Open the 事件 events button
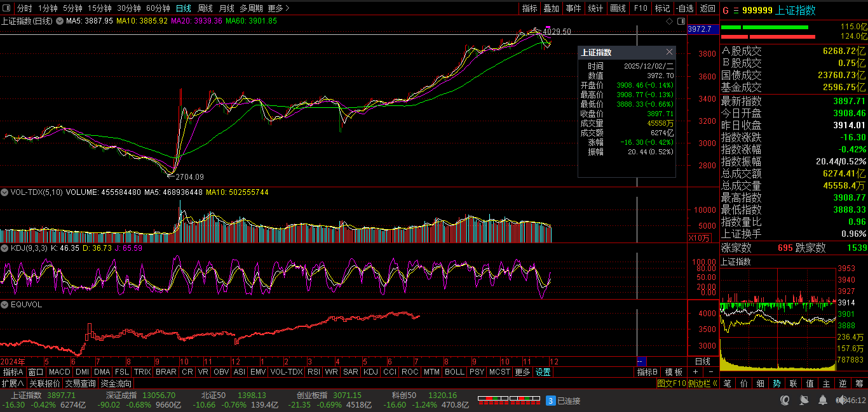The image size is (868, 412). click(x=573, y=8)
